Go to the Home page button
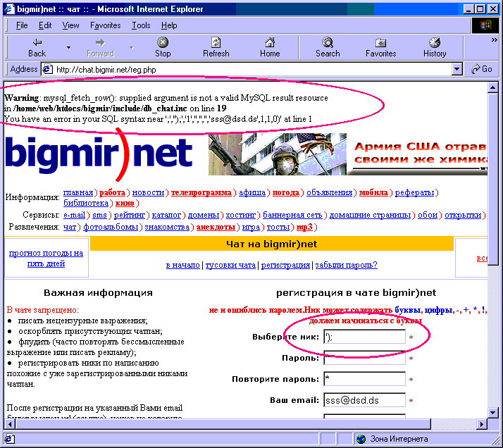Screen dimensions: 503x448 point(270,47)
